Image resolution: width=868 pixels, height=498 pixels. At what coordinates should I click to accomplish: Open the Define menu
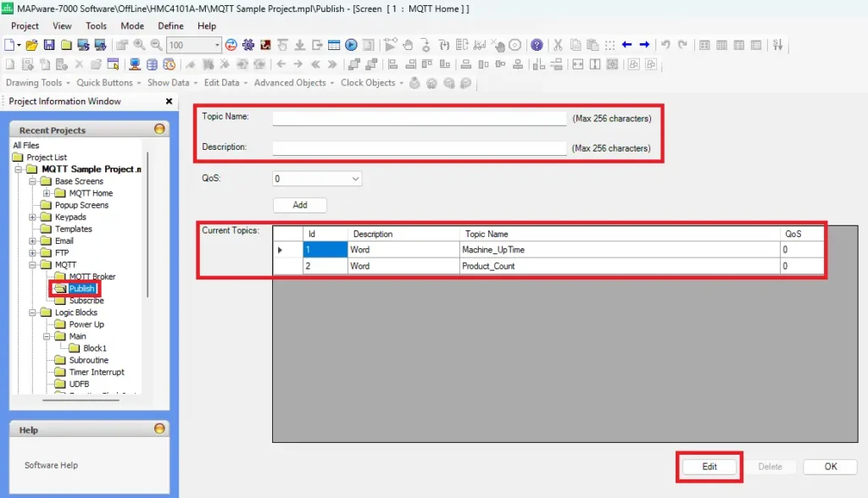170,25
